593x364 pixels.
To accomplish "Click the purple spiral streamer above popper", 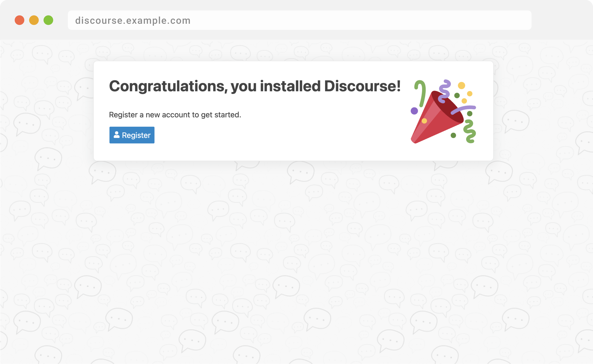I will [x=444, y=91].
